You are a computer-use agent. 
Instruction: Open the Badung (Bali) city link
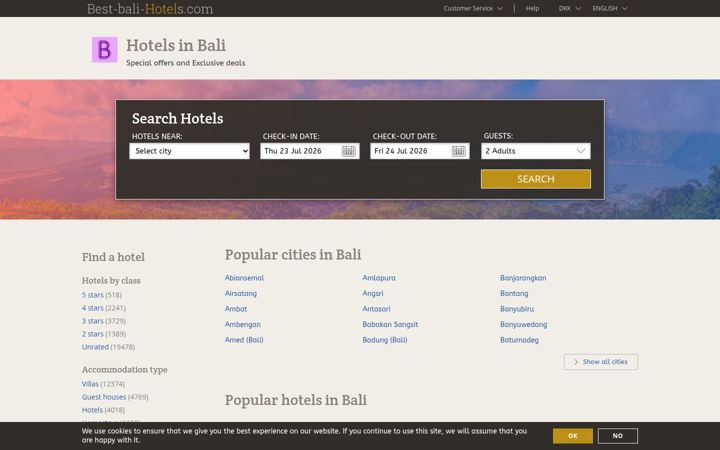[385, 340]
